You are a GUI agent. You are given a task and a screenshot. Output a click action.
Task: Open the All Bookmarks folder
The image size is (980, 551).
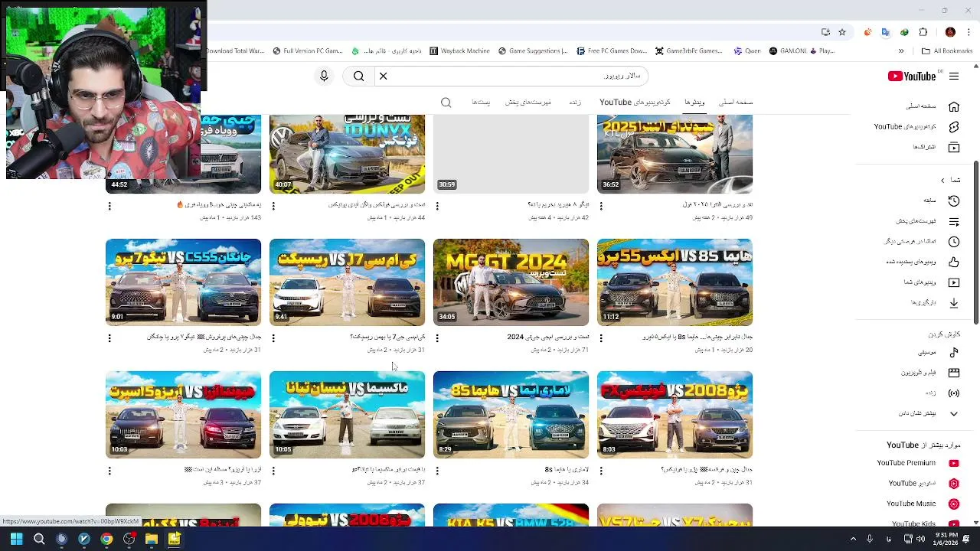946,51
